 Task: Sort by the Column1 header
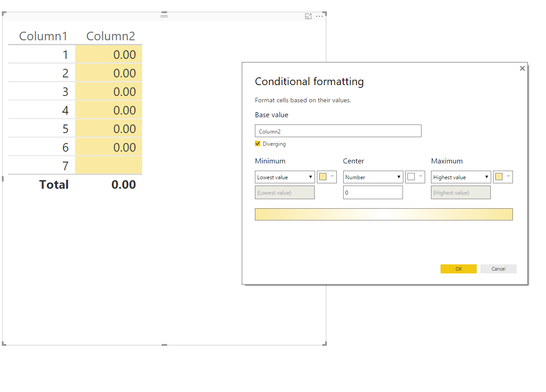(43, 36)
